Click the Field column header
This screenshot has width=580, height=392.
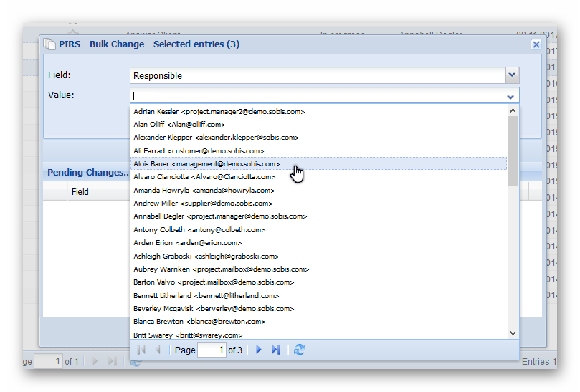80,191
